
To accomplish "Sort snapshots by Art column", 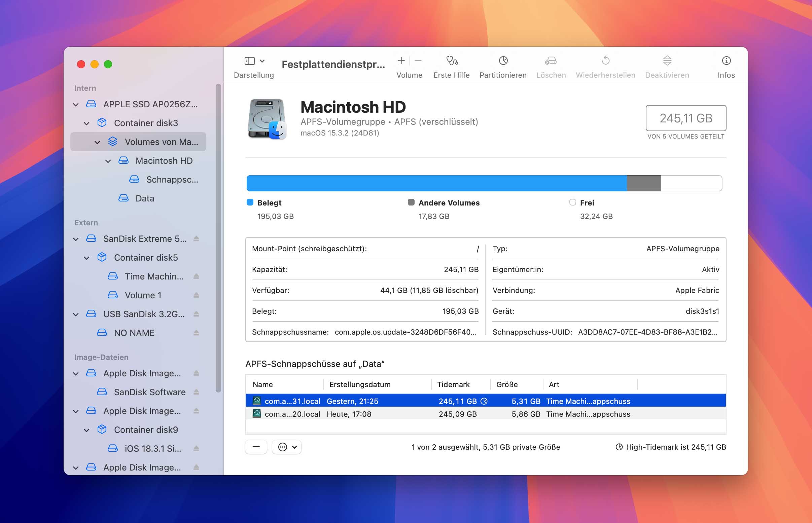I will 590,384.
